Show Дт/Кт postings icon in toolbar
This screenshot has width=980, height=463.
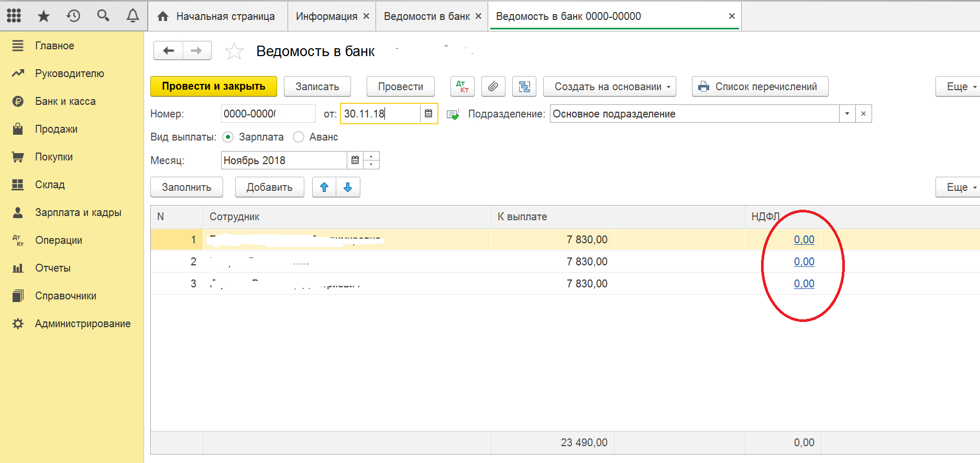(463, 87)
